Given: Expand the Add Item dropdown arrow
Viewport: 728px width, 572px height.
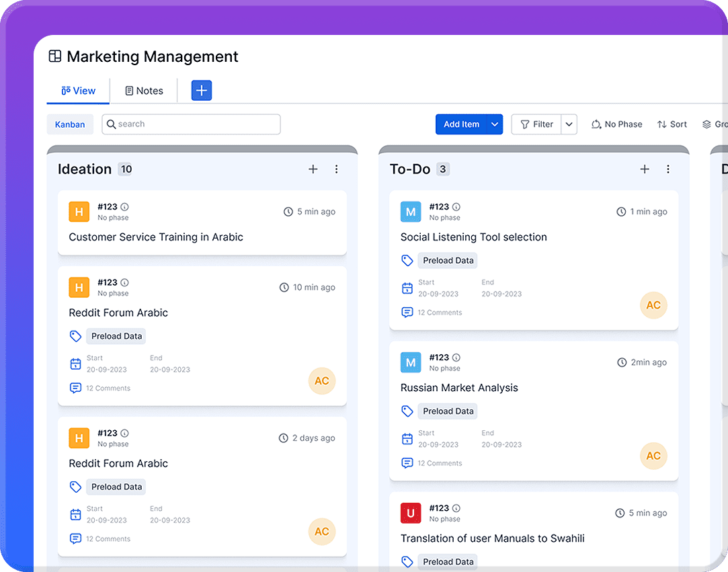Looking at the screenshot, I should pos(495,124).
